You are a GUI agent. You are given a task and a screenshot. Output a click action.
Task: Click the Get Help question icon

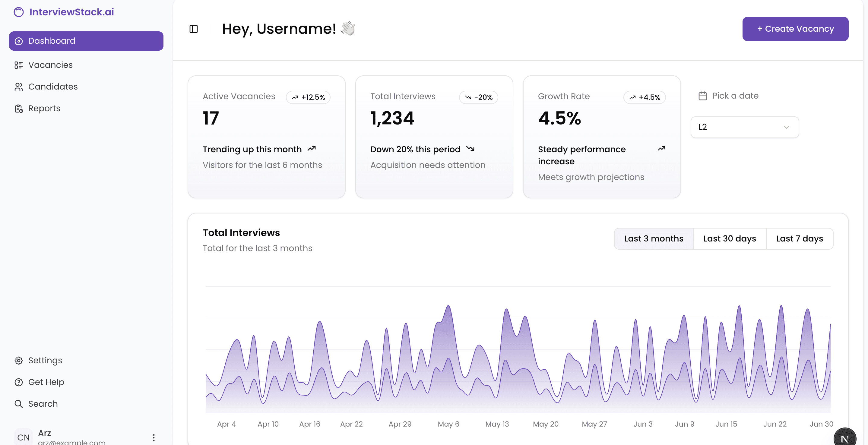(18, 382)
